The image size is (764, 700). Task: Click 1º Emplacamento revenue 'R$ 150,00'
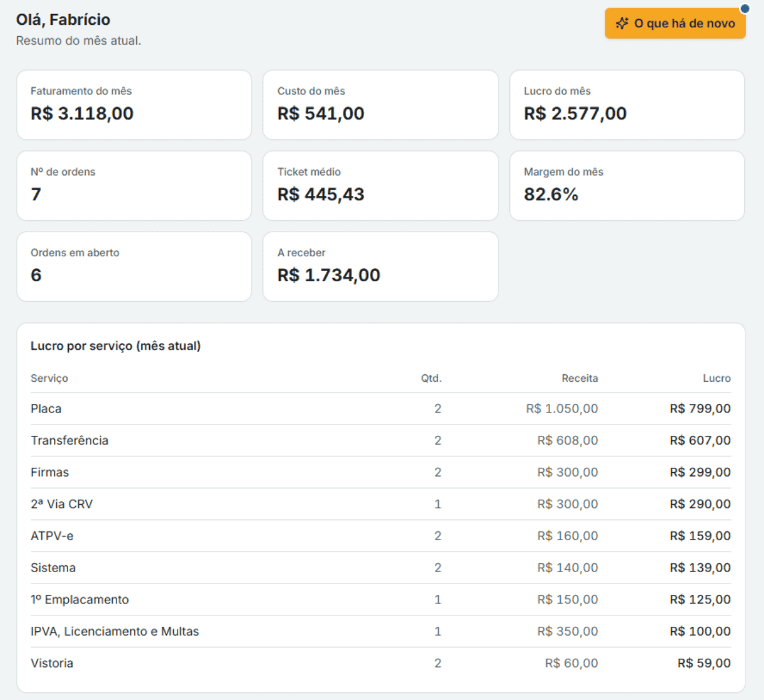pos(568,599)
